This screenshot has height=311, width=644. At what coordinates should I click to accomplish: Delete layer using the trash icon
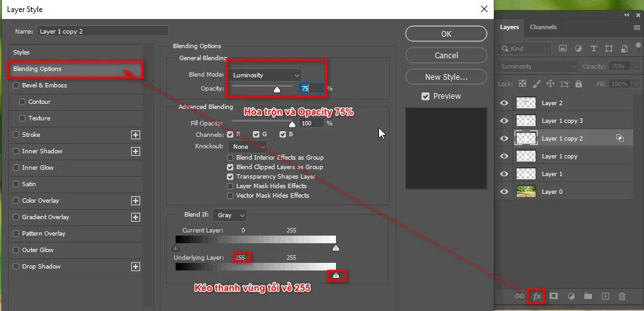(622, 296)
